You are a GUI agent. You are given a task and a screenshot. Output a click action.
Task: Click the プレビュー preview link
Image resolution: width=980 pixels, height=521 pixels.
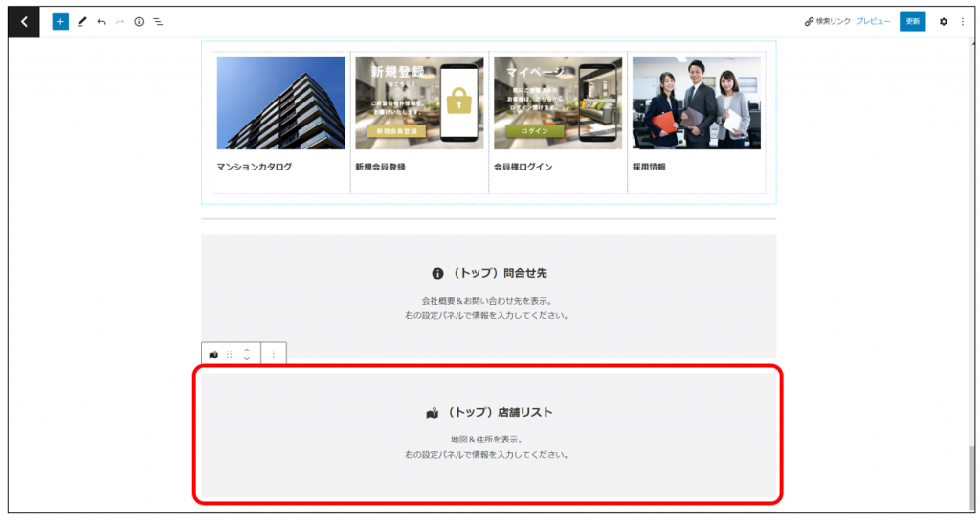[x=873, y=21]
